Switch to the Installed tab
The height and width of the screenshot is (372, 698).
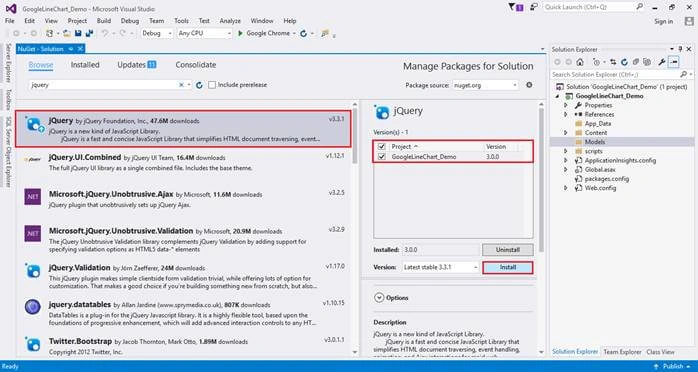coord(85,65)
